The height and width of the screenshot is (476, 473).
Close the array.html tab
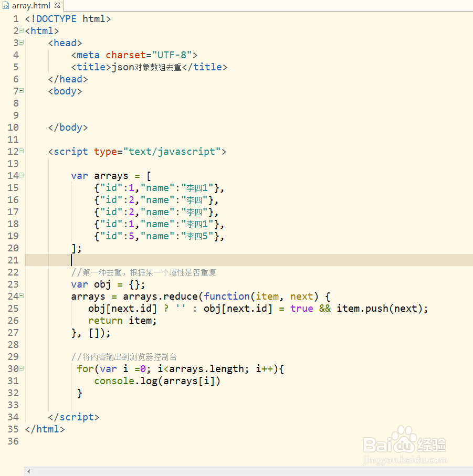coord(57,5)
